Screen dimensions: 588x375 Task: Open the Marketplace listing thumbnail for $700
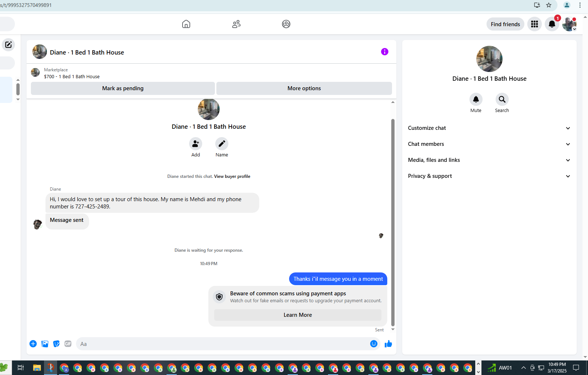[x=35, y=72]
